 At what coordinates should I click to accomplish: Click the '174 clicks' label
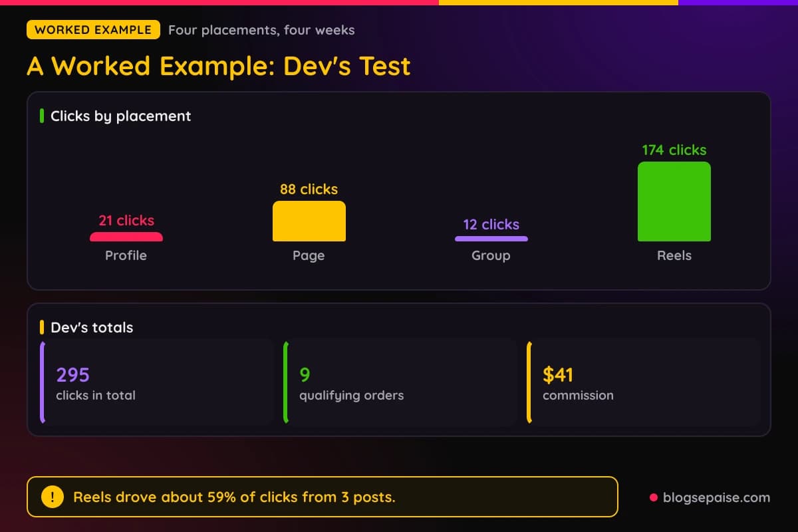pyautogui.click(x=674, y=150)
